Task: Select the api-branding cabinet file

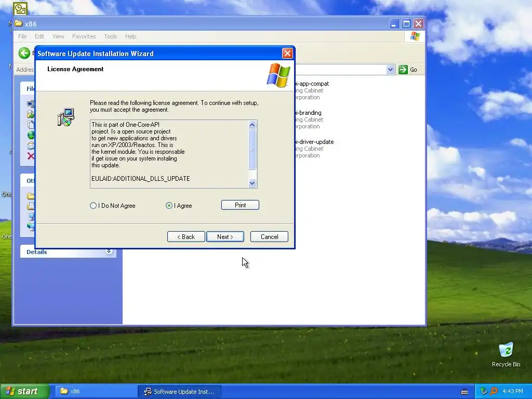Action: pos(309,119)
